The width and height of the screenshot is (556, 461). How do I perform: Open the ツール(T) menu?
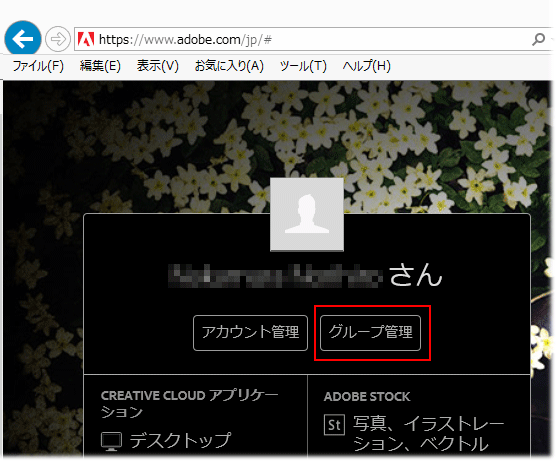pyautogui.click(x=303, y=66)
